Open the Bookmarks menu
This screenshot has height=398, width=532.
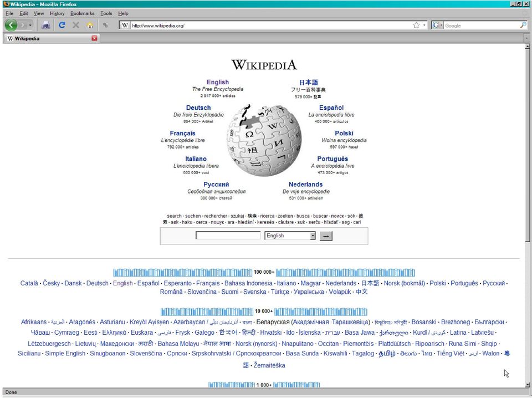coord(83,13)
